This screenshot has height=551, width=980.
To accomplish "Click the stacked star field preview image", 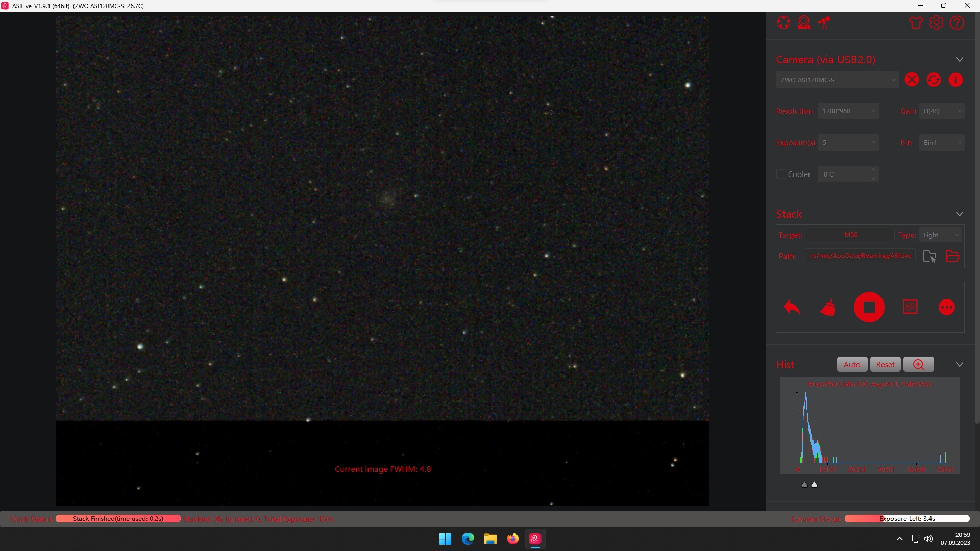I will [382, 261].
